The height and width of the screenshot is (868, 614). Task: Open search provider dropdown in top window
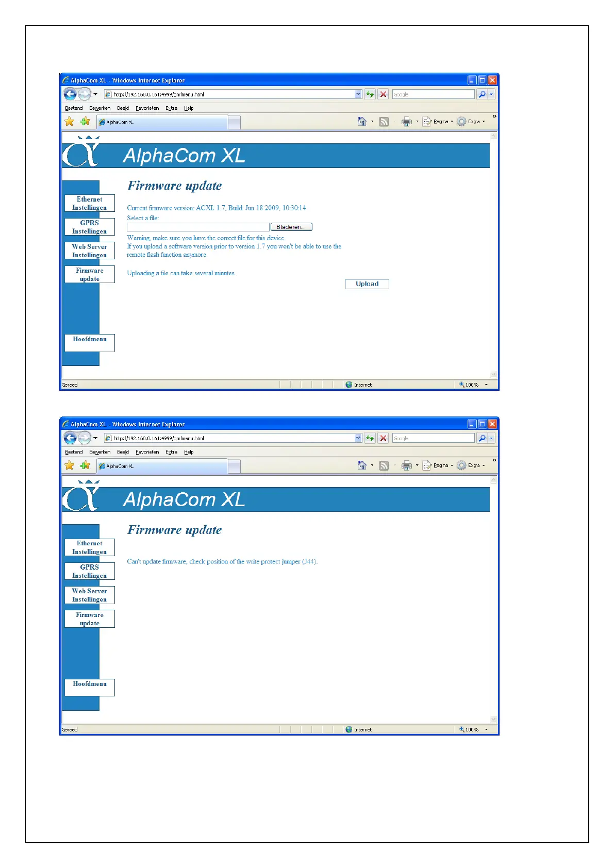click(491, 94)
